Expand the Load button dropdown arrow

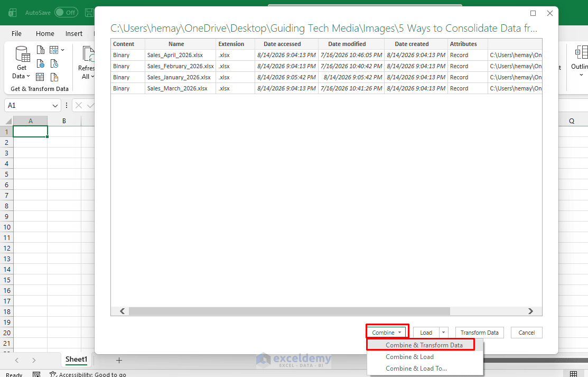443,333
